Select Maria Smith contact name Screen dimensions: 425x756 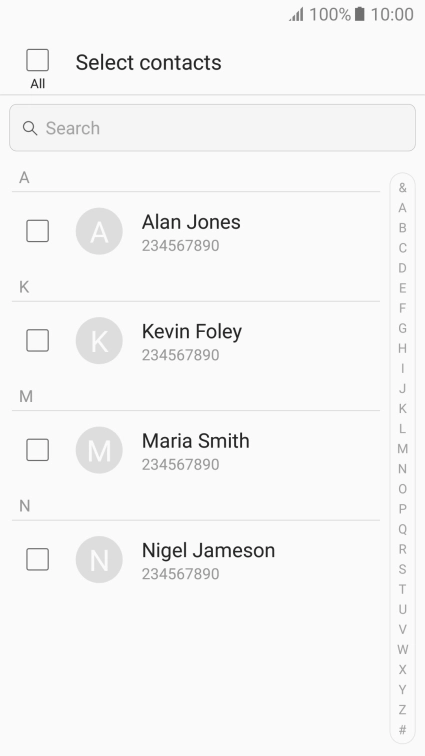click(x=195, y=441)
